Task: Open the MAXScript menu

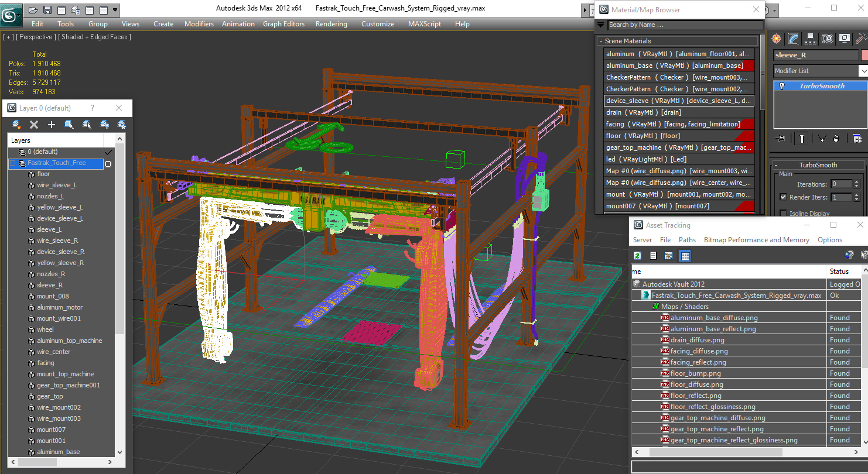Action: coord(425,24)
